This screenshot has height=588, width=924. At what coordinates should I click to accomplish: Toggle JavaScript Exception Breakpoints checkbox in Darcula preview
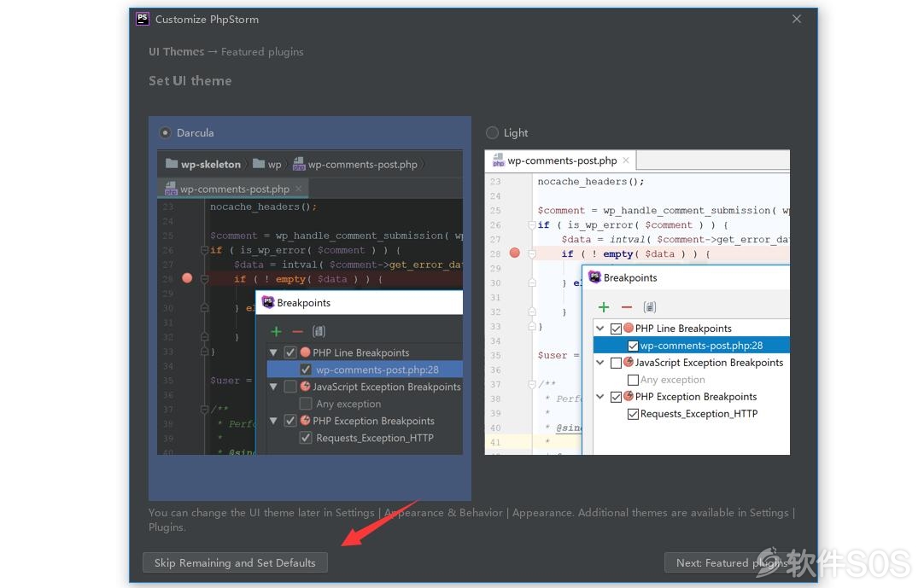coord(290,387)
